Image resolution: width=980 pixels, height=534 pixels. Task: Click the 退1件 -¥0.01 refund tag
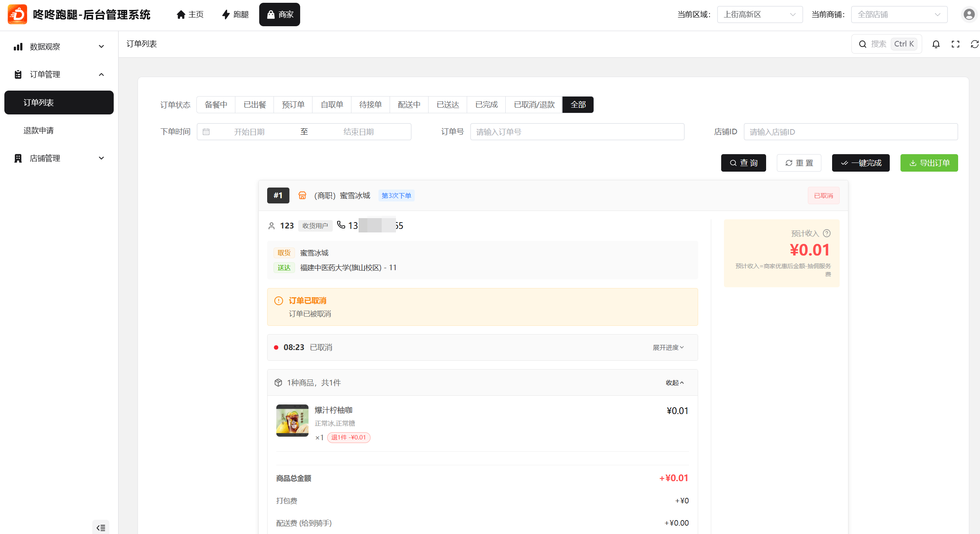point(349,437)
